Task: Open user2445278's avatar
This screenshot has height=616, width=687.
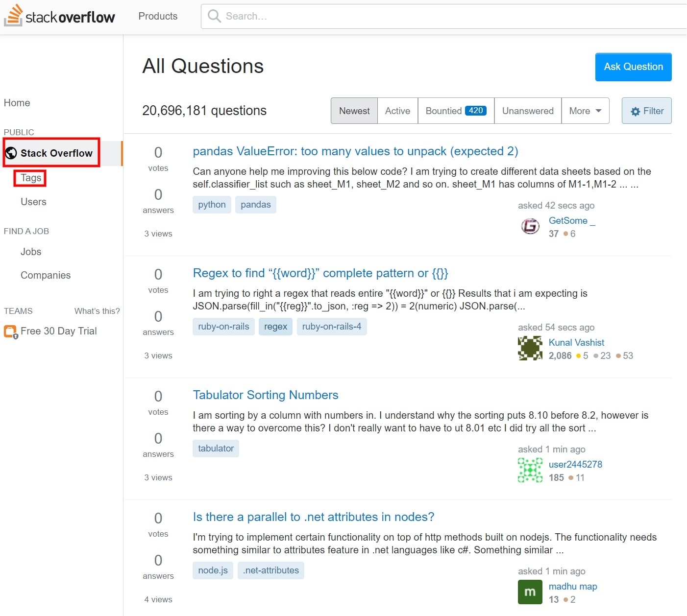Action: coord(530,470)
